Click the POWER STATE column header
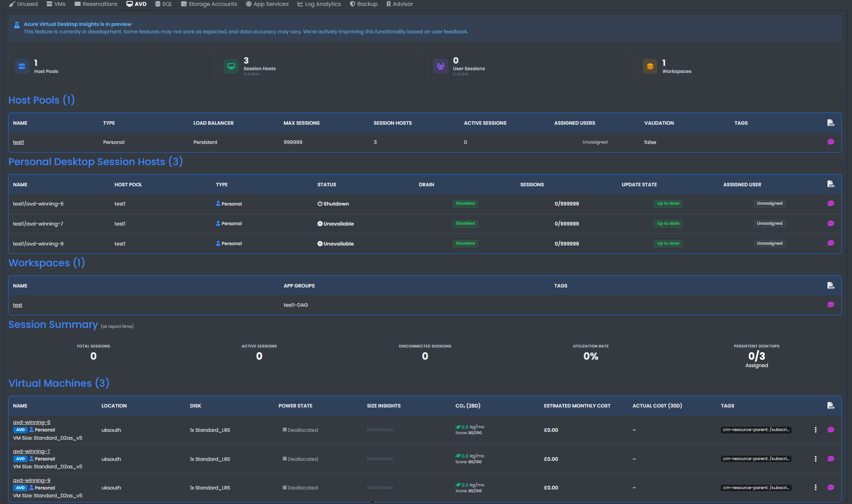This screenshot has height=504, width=852. pos(295,406)
